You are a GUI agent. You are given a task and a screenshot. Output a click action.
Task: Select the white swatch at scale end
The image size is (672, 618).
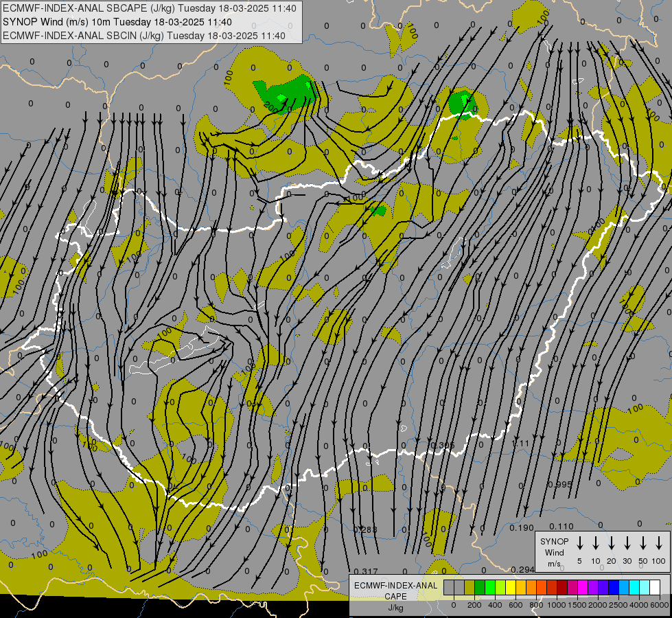(x=654, y=587)
